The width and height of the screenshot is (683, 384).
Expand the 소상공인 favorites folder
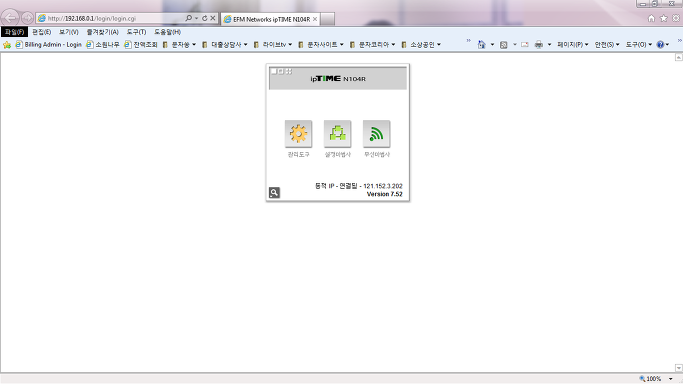pyautogui.click(x=421, y=44)
